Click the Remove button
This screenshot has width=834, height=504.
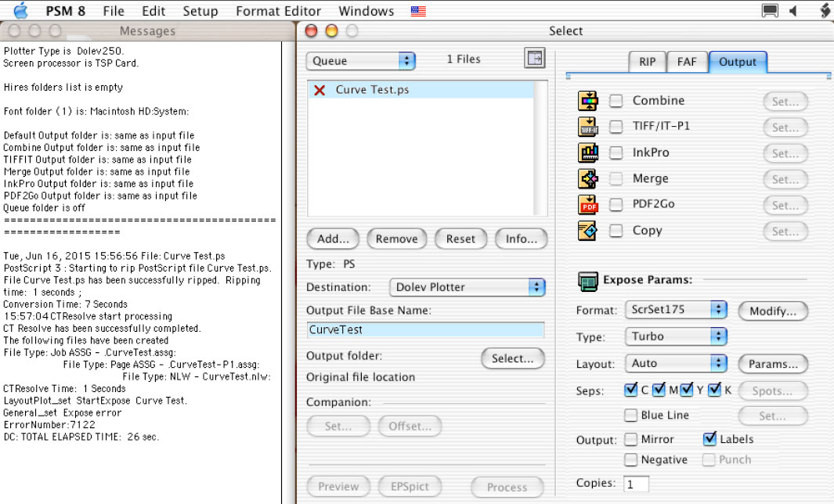point(397,239)
